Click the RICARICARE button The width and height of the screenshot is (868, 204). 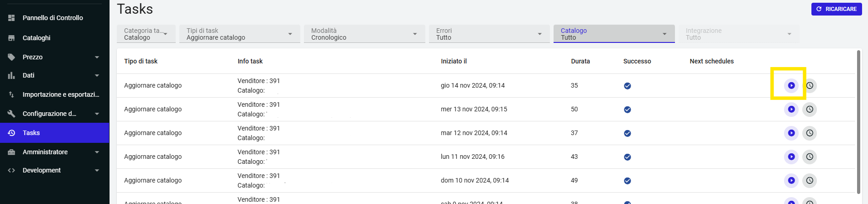pyautogui.click(x=837, y=9)
